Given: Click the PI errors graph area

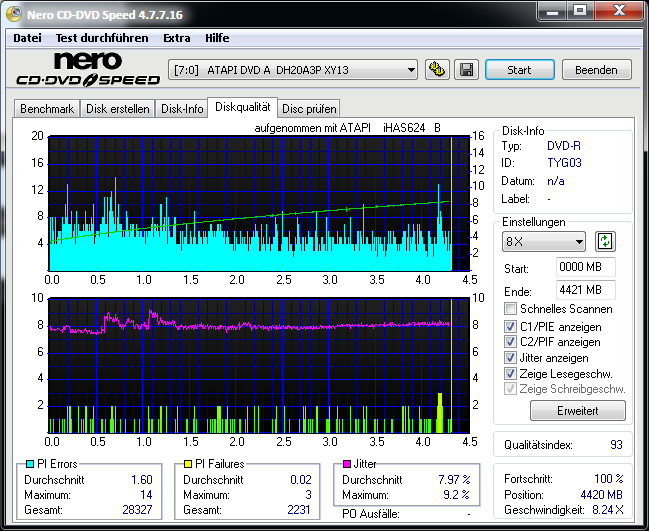Looking at the screenshot, I should click(x=259, y=204).
